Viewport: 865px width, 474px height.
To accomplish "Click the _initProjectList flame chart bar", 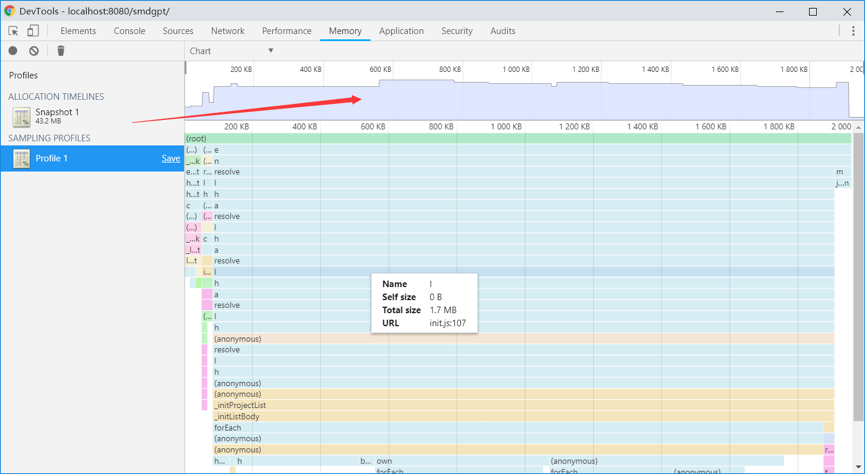I will [524, 405].
